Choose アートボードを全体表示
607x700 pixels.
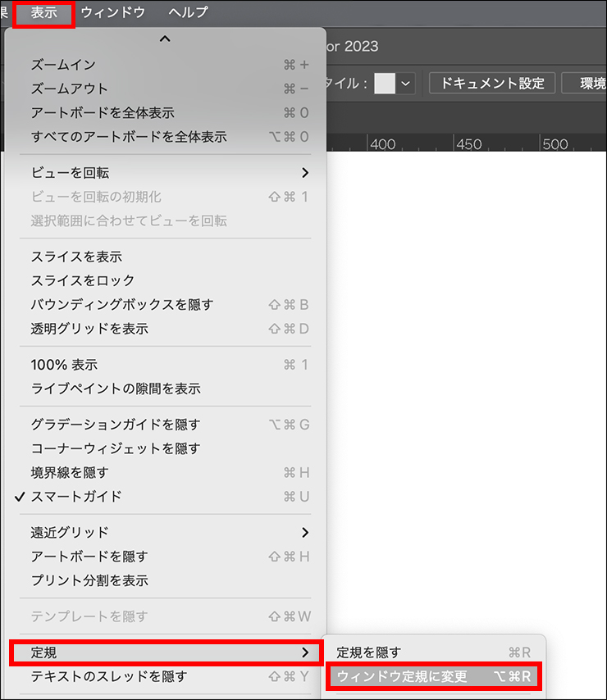(103, 113)
